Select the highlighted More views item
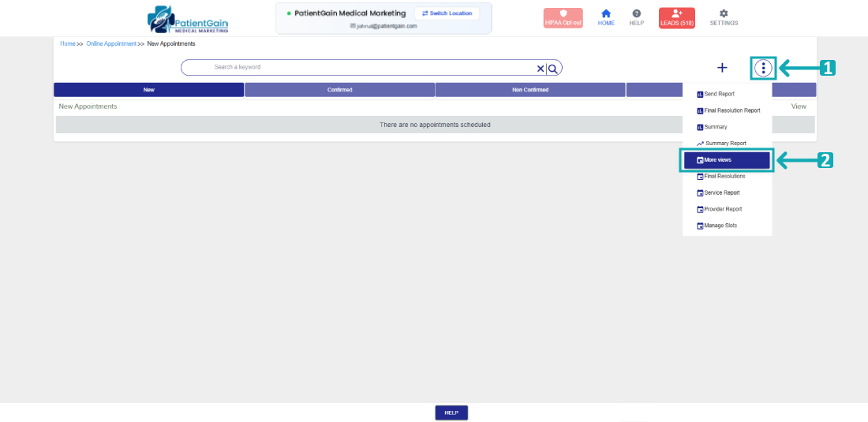868x422 pixels. tap(727, 160)
